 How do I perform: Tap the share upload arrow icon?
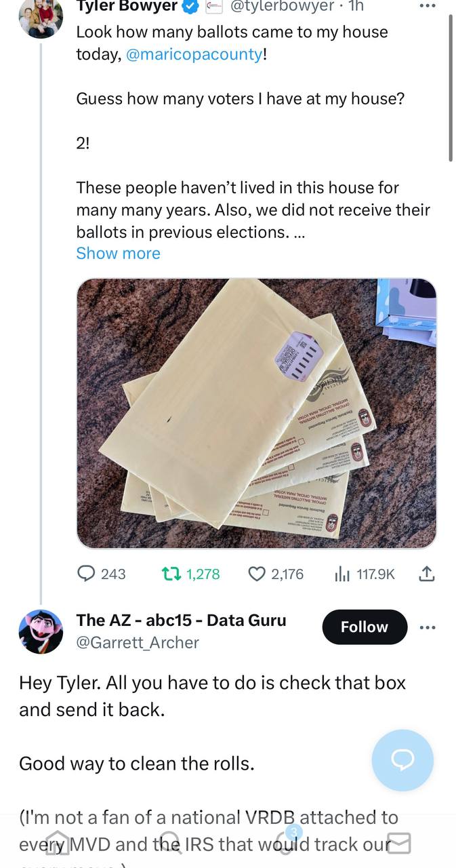coord(426,574)
